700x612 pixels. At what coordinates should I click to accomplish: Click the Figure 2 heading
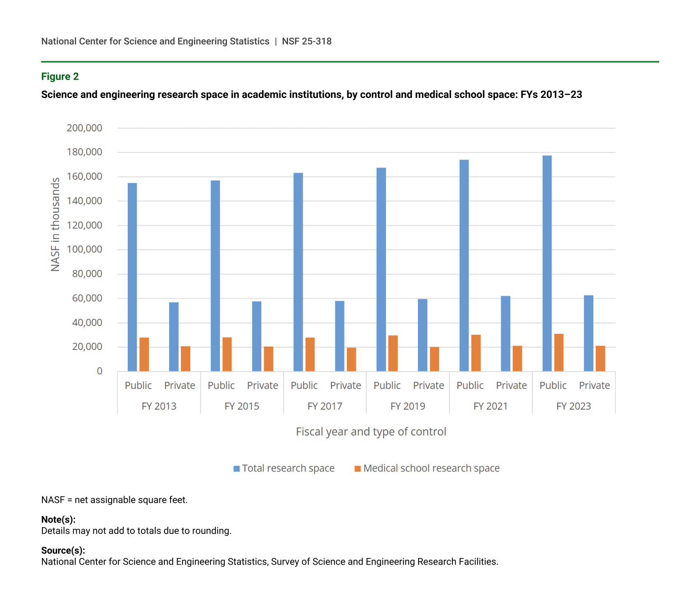click(x=60, y=77)
